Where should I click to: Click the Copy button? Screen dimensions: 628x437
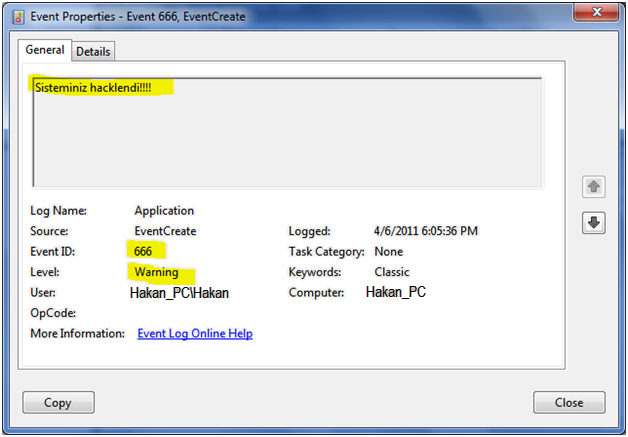[x=58, y=402]
